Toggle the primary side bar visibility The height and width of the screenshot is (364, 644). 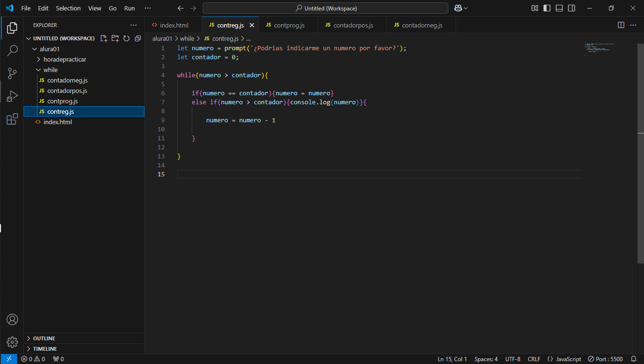547,8
